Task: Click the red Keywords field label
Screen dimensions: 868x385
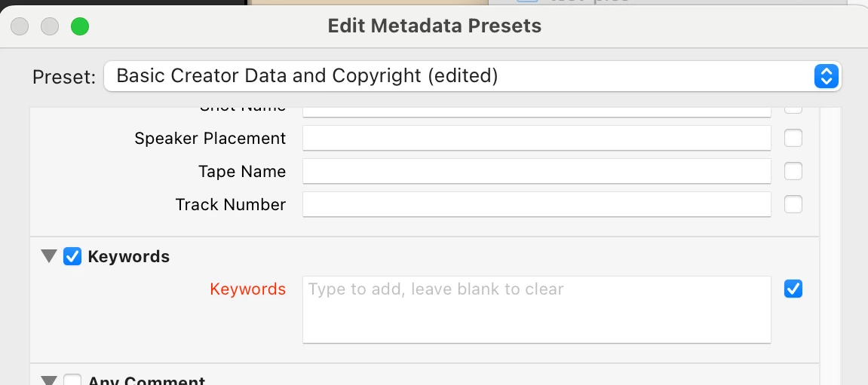Action: point(247,289)
